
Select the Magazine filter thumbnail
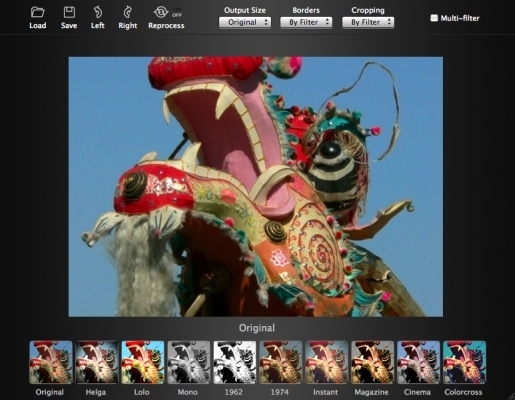(x=373, y=362)
